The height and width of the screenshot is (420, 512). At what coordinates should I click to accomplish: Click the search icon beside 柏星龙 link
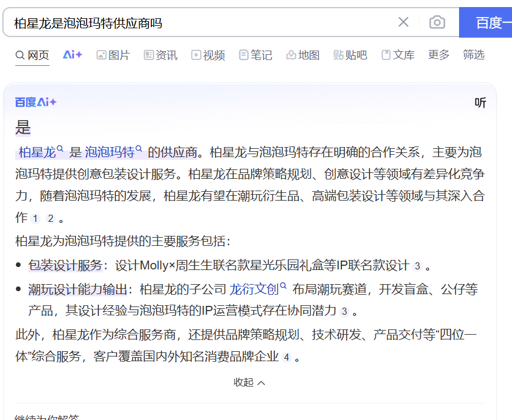coord(60,149)
